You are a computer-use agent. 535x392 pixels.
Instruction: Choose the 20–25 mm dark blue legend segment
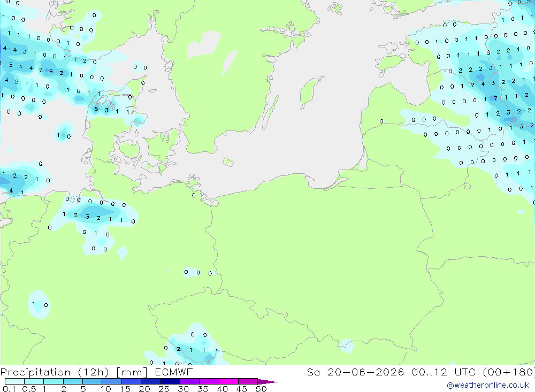(150, 381)
